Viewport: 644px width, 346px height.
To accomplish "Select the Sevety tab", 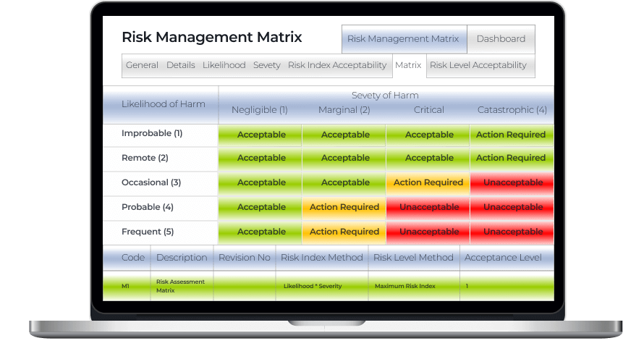I will 266,65.
